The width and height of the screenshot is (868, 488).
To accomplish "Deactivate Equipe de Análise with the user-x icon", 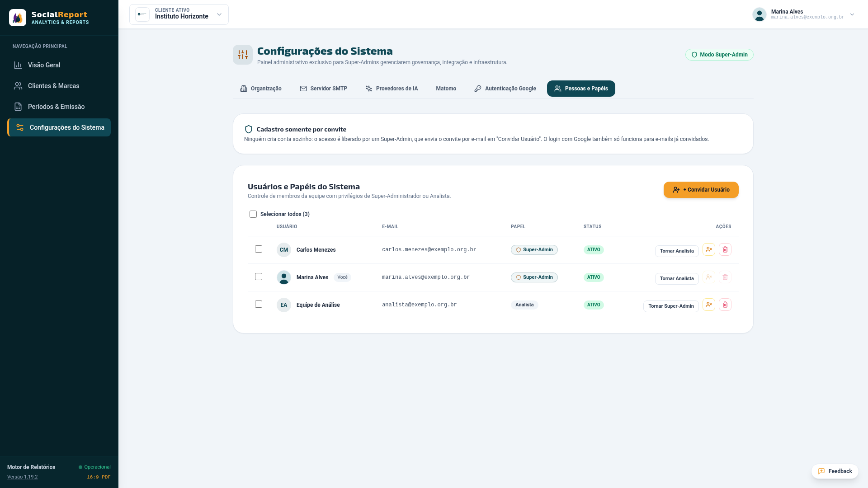I will tap(709, 305).
